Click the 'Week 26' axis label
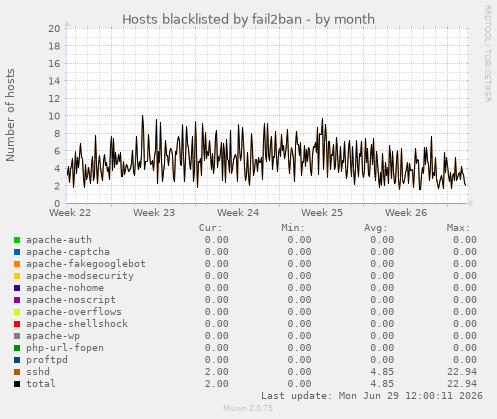497x419 pixels. click(x=406, y=213)
